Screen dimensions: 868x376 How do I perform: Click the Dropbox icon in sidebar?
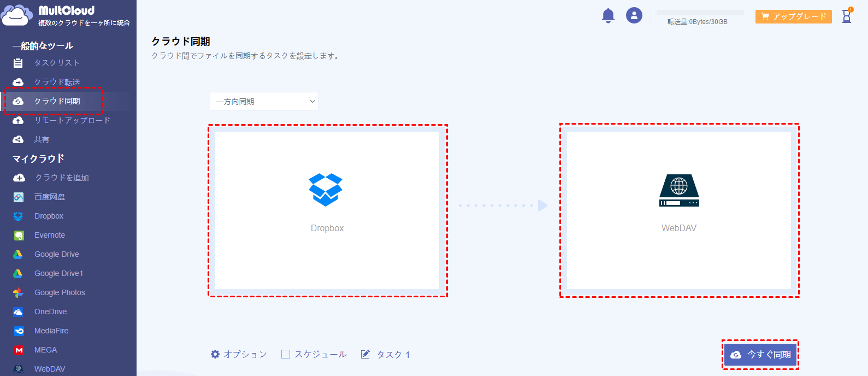18,216
